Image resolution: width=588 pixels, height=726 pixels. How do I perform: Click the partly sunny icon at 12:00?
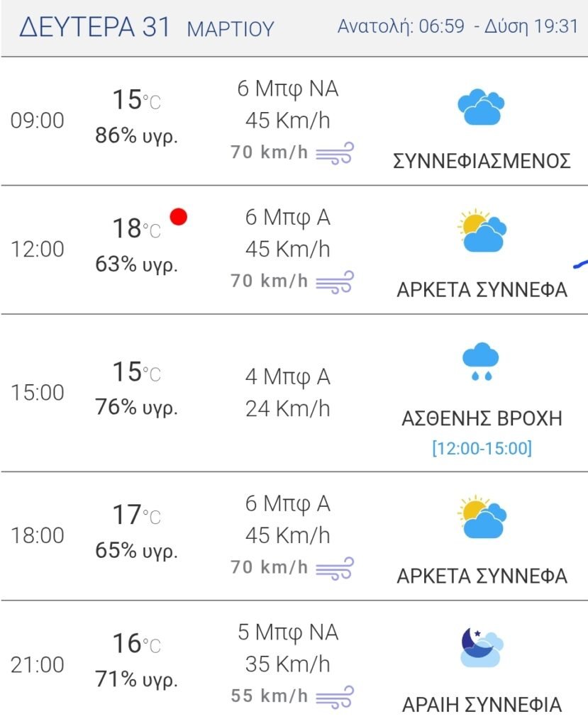point(482,231)
